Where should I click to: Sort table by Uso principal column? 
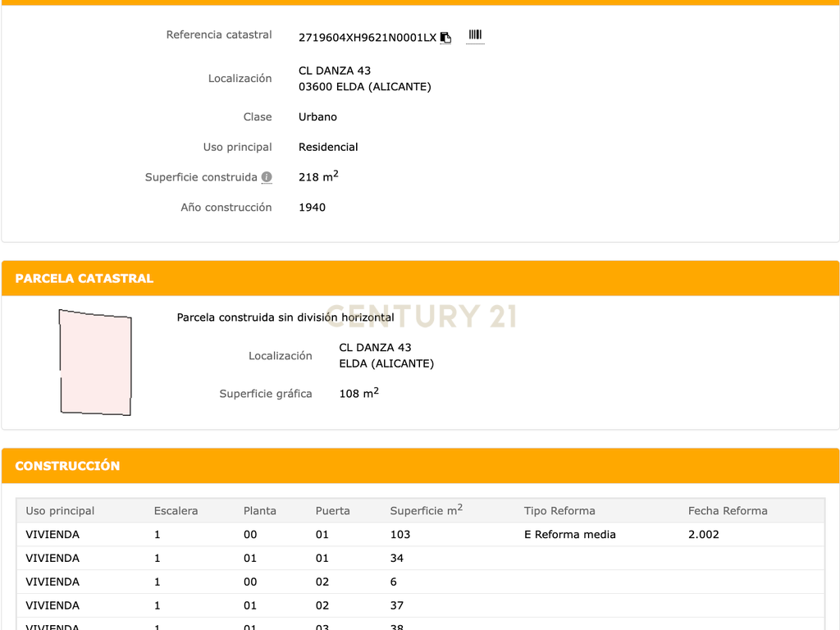click(x=60, y=511)
